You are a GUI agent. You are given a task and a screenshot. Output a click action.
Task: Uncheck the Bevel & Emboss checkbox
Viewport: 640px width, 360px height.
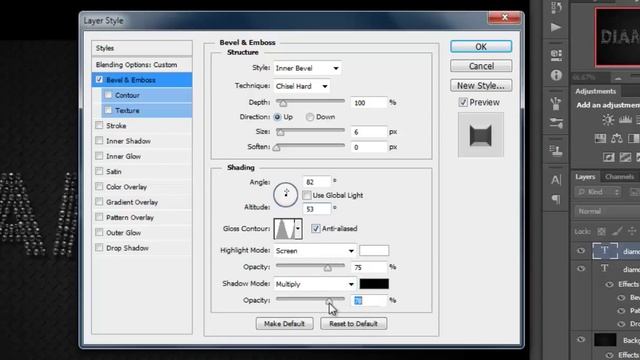(99, 80)
